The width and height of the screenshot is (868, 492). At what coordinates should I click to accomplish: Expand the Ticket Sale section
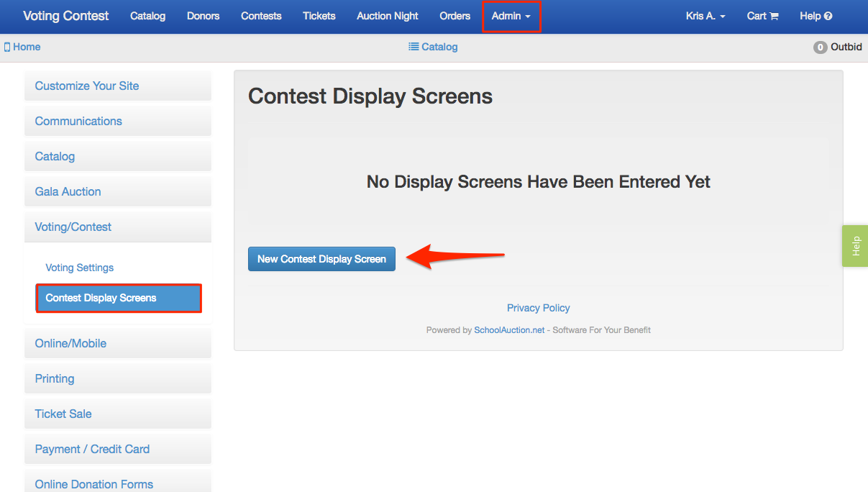[118, 414]
